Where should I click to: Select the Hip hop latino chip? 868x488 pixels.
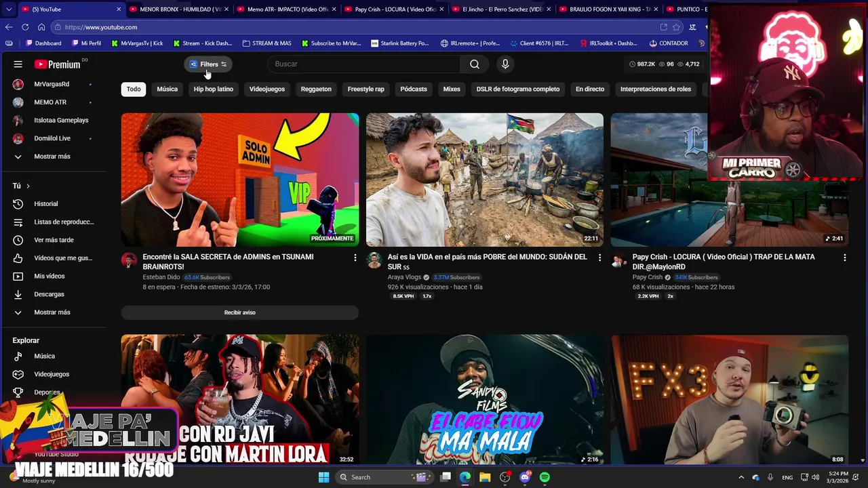[214, 89]
